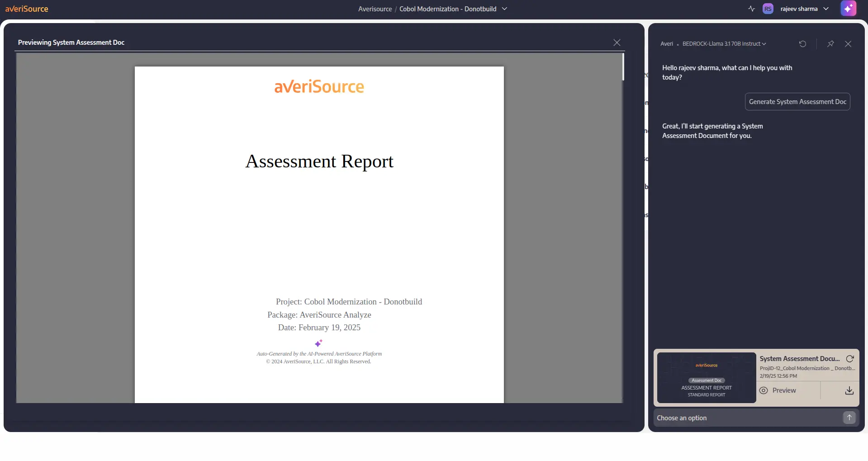Preview the System Assessment Document

784,390
